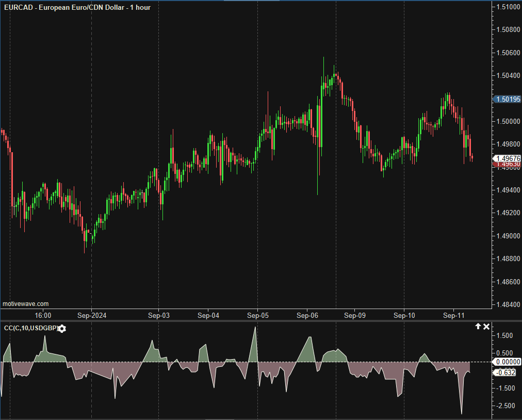Click the 1.51000 level on price axis

click(508, 7)
